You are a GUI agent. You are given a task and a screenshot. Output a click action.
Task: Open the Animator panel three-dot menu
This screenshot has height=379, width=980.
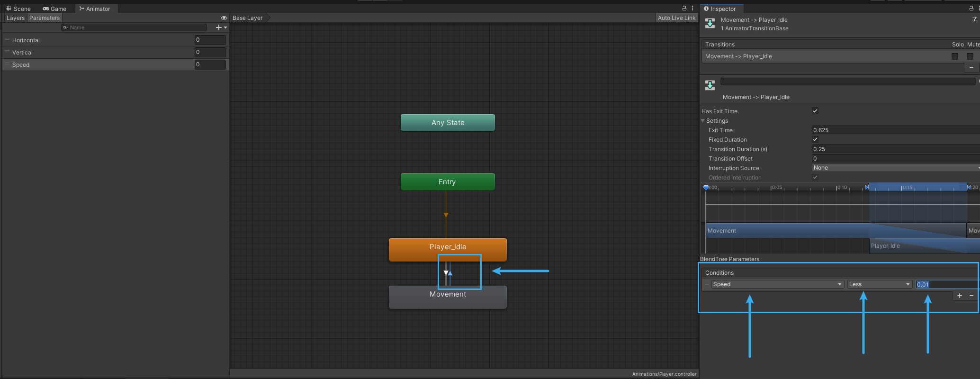pos(692,9)
